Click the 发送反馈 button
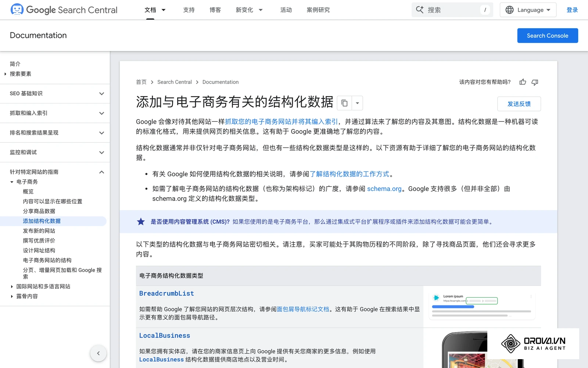Image resolution: width=588 pixels, height=368 pixels. tap(519, 104)
